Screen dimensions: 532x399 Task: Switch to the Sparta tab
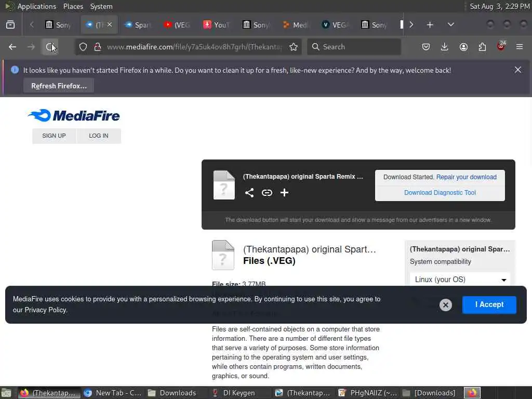click(x=138, y=25)
